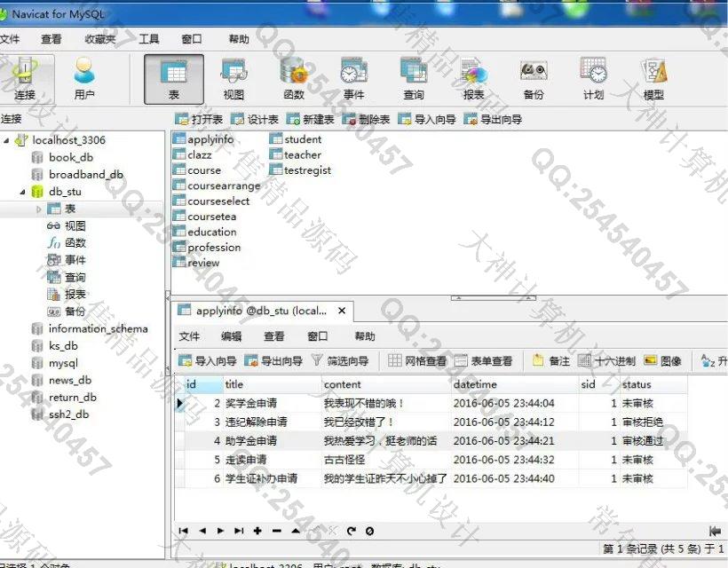The width and height of the screenshot is (728, 568).
Task: Click 导入向导 in the table list toolbar
Action: (427, 119)
